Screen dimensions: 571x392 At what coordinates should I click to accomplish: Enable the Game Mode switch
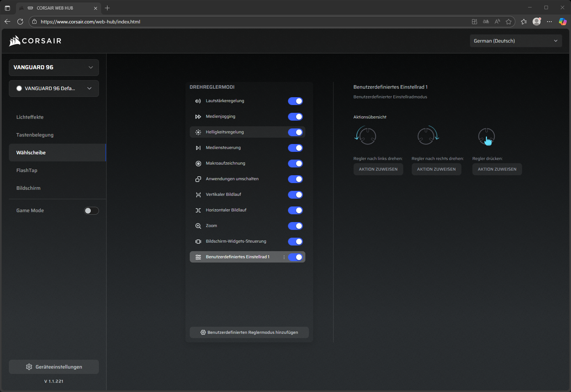coord(91,211)
